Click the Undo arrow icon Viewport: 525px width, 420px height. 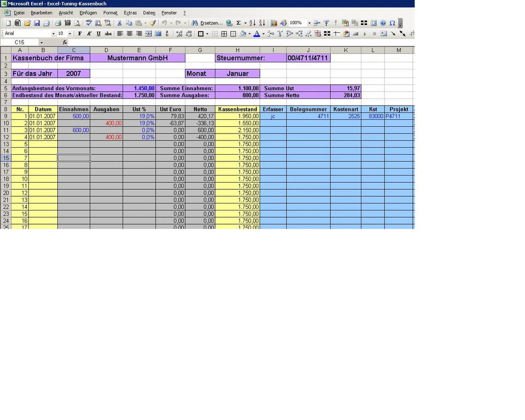tap(165, 23)
